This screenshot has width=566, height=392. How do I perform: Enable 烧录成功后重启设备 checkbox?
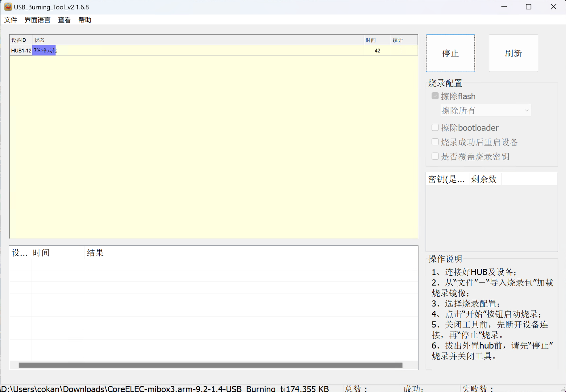point(435,142)
